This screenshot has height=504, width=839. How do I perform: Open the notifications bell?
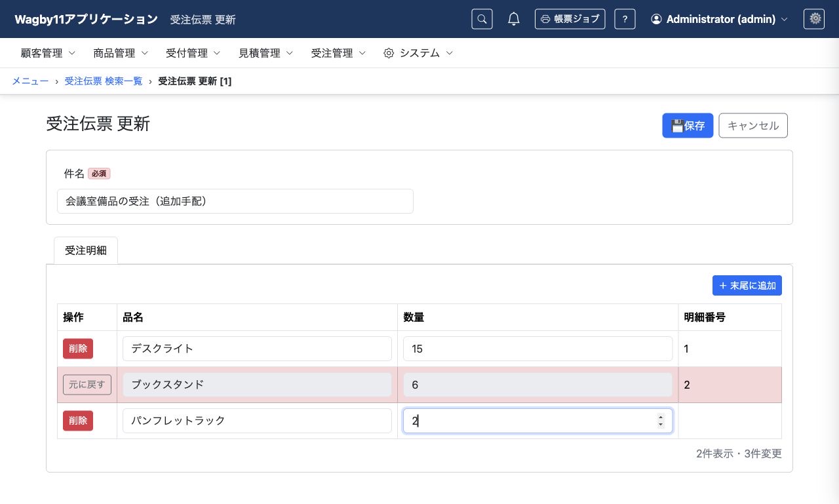tap(514, 19)
